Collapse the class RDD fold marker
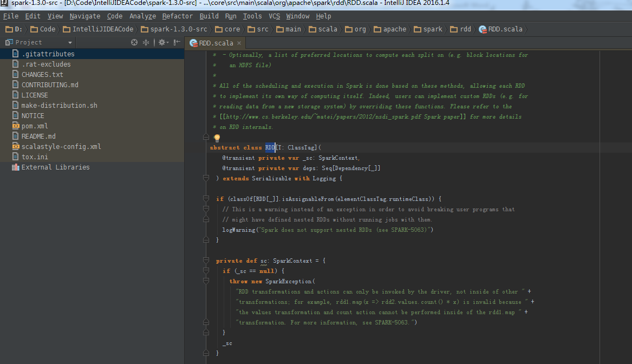The width and height of the screenshot is (632, 364). pyautogui.click(x=206, y=178)
